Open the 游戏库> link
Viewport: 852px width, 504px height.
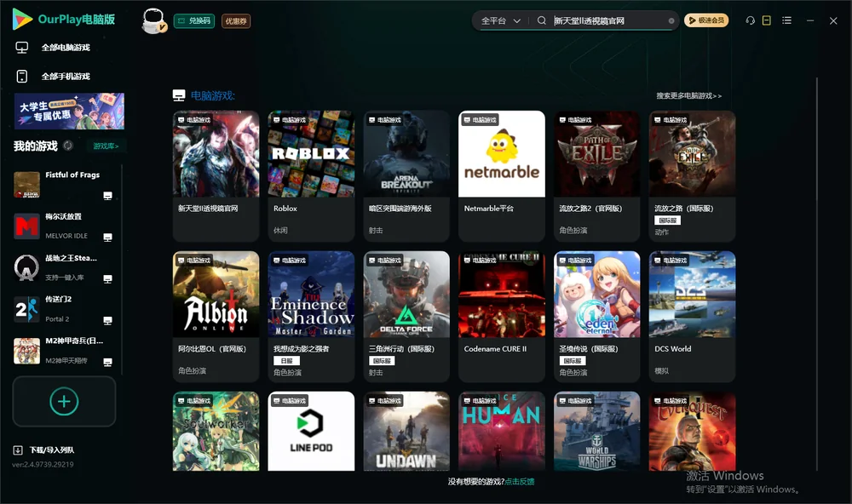106,146
